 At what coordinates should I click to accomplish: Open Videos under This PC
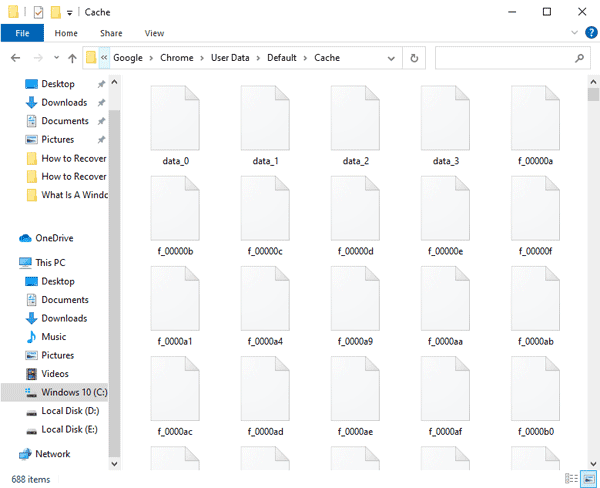[55, 374]
